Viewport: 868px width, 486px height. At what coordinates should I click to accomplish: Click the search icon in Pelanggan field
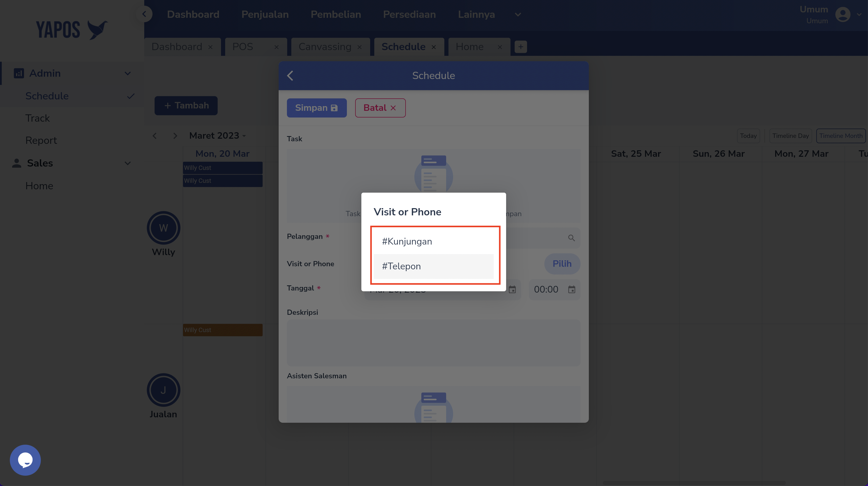571,238
